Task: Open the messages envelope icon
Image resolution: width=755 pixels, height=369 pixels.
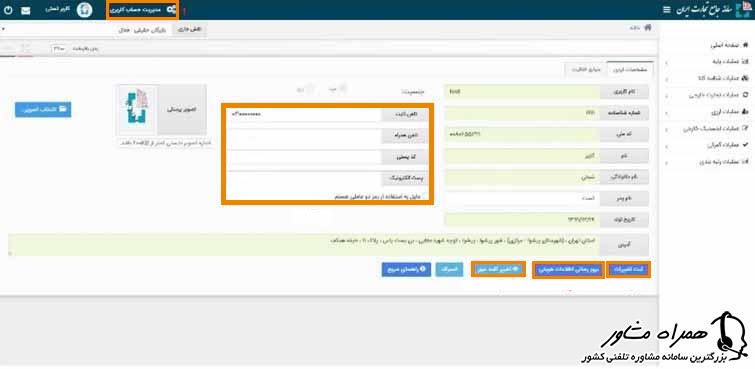Action: tap(26, 11)
